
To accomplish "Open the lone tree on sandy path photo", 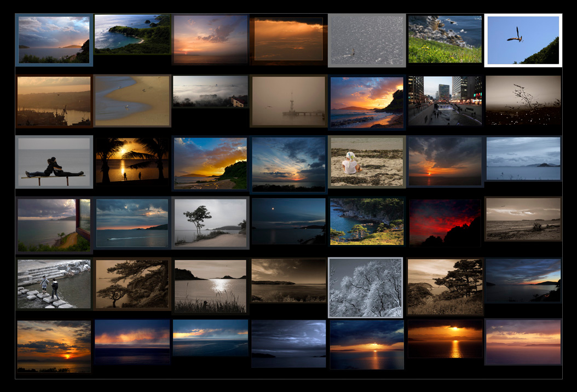I will (210, 223).
